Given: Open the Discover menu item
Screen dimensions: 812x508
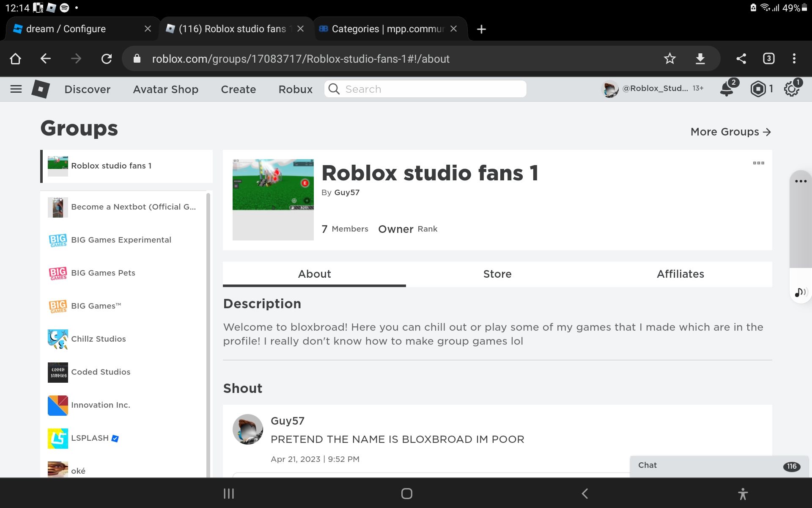Looking at the screenshot, I should [88, 89].
